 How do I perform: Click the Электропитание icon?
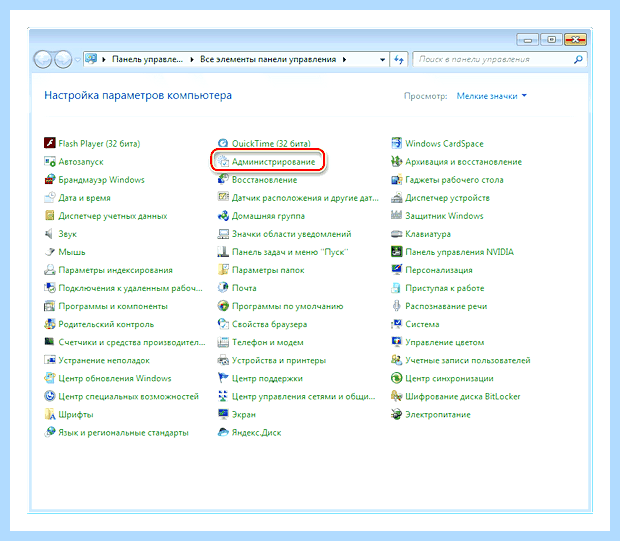396,414
